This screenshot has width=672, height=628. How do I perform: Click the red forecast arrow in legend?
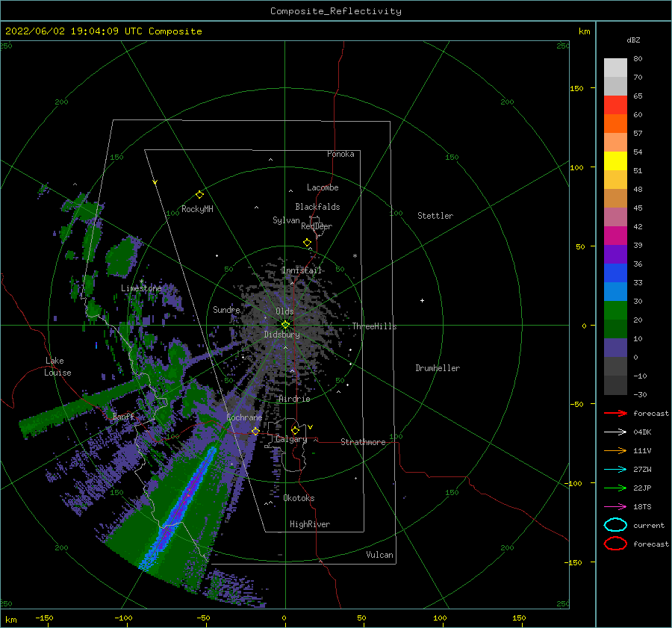(x=615, y=413)
